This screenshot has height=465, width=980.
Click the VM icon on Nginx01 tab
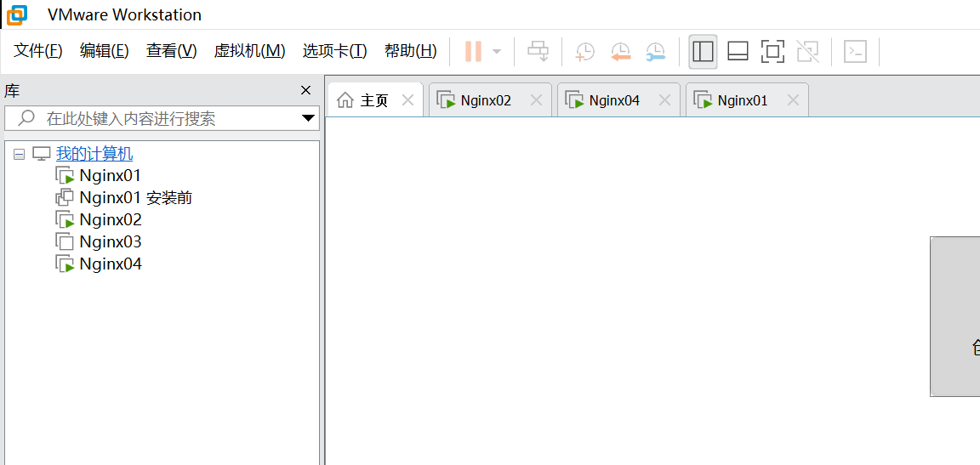click(x=703, y=99)
